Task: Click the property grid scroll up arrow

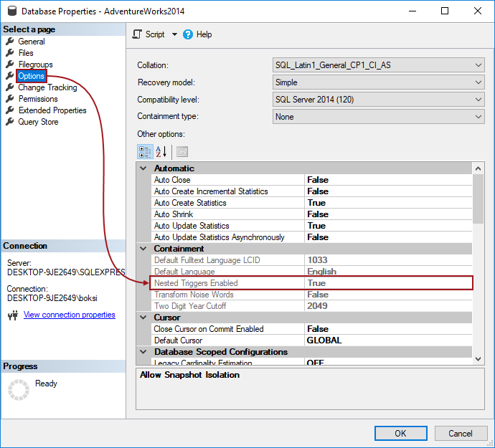Action: click(x=478, y=168)
